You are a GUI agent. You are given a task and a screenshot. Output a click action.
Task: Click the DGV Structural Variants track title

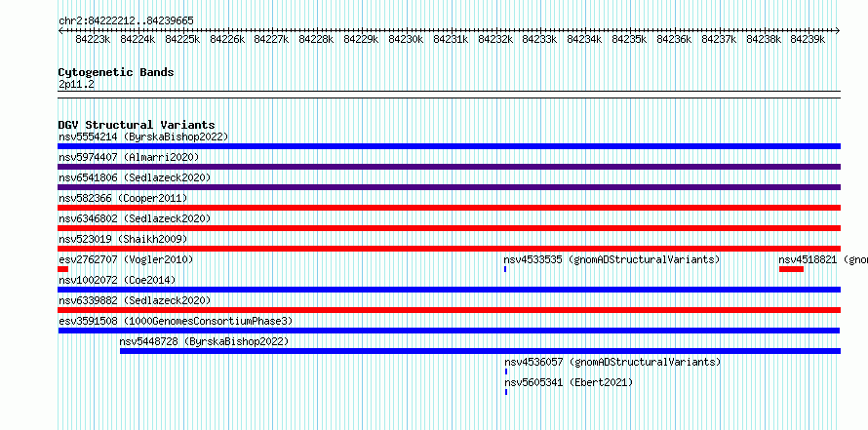pyautogui.click(x=137, y=125)
